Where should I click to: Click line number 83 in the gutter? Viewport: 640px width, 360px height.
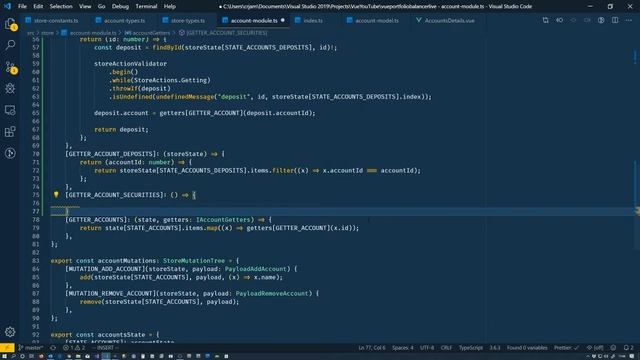pos(36,260)
